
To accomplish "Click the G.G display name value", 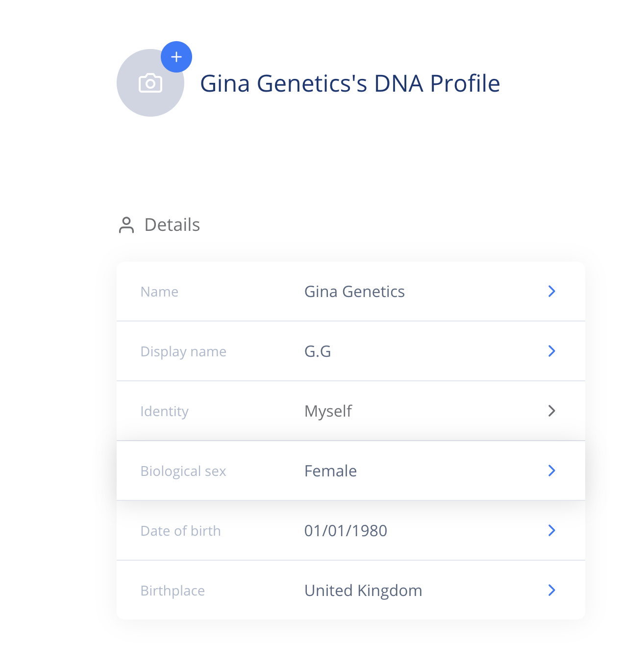I will 318,351.
